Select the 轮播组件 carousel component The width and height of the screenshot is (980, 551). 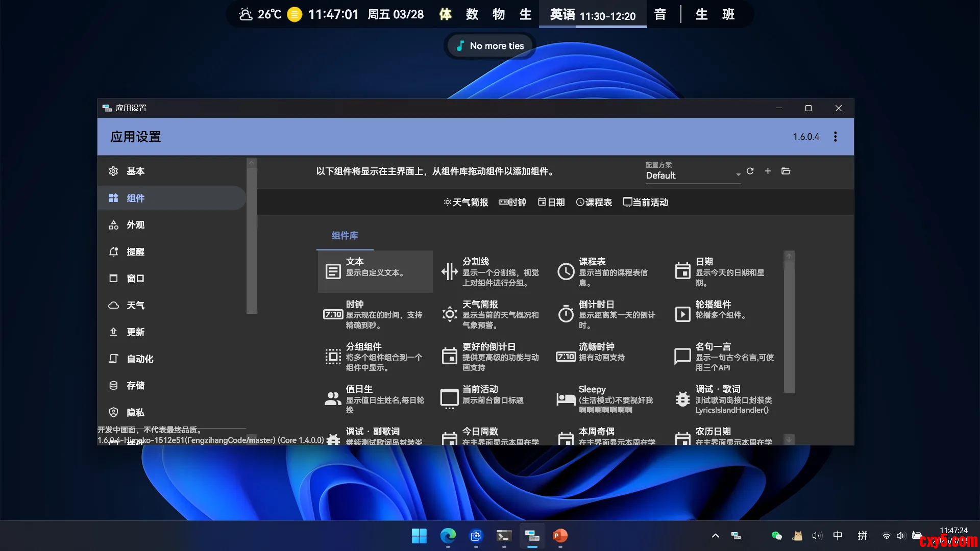[x=724, y=313]
